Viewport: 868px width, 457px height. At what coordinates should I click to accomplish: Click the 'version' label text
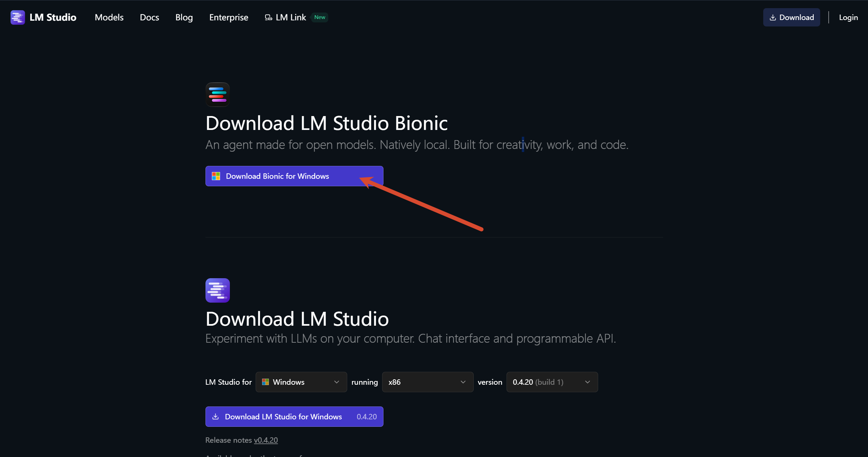pos(490,382)
